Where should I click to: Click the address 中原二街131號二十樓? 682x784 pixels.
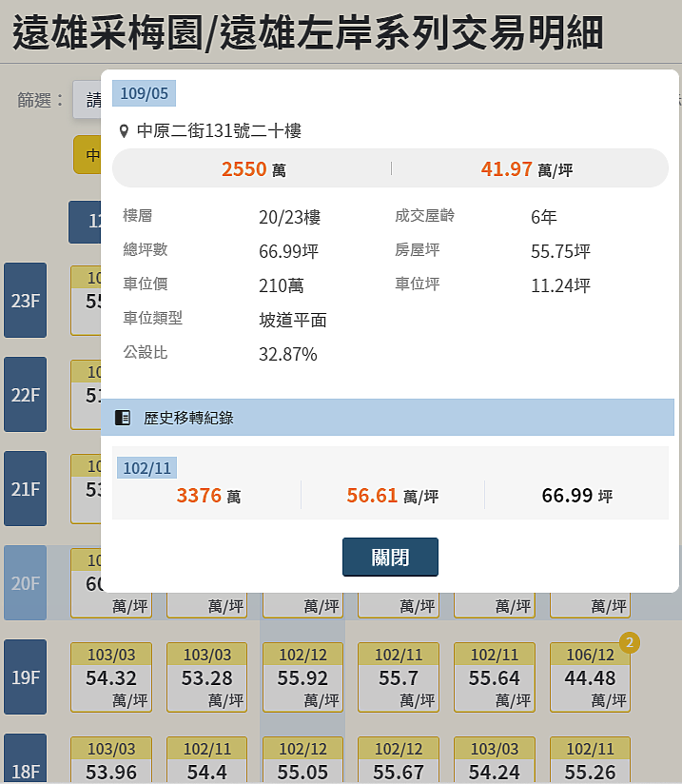[219, 131]
